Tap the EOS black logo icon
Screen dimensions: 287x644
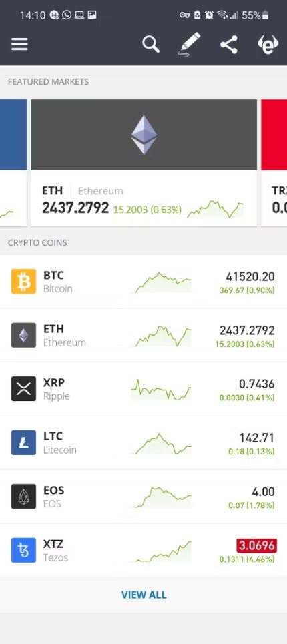[x=23, y=496]
